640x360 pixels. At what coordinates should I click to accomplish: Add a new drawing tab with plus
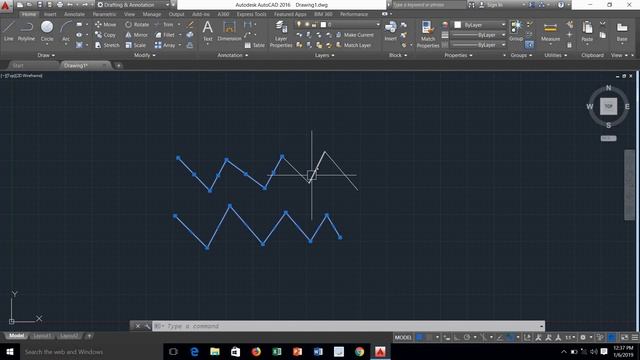tap(118, 65)
